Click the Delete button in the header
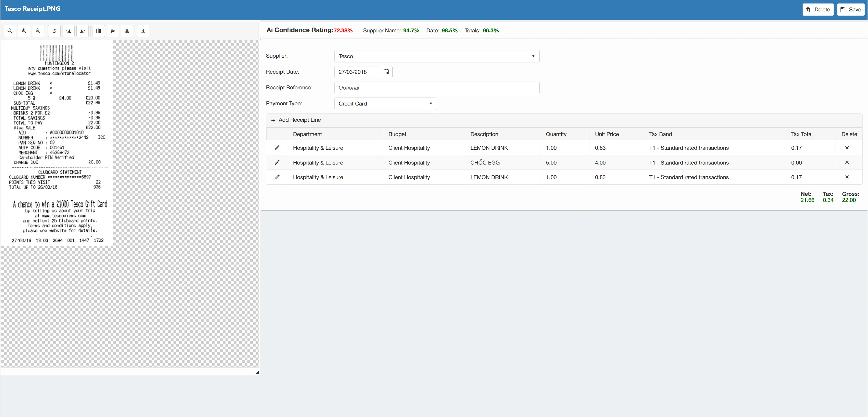 818,10
